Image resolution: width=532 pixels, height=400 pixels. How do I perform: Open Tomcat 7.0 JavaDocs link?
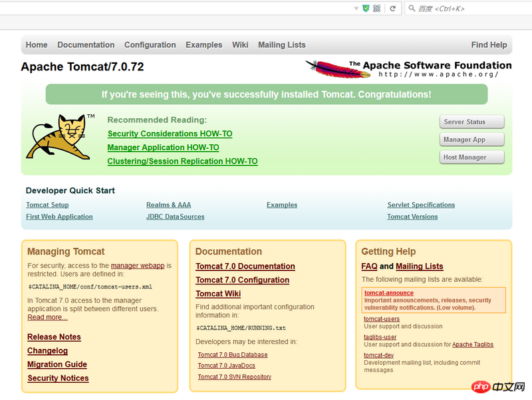(227, 365)
